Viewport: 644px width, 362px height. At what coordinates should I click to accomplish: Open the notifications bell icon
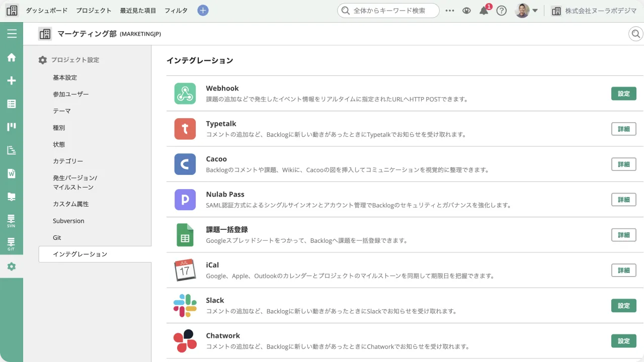pos(484,10)
